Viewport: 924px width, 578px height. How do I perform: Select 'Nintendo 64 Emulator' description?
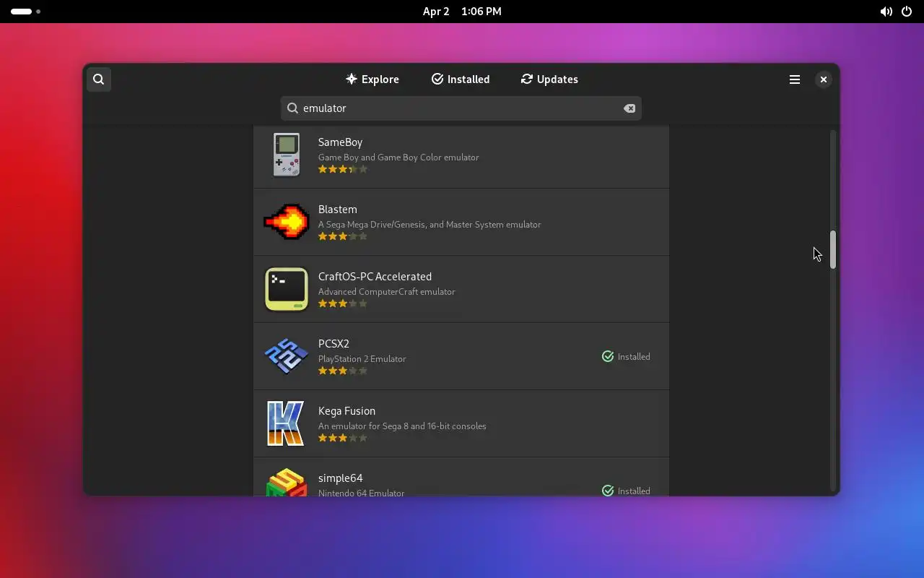361,493
